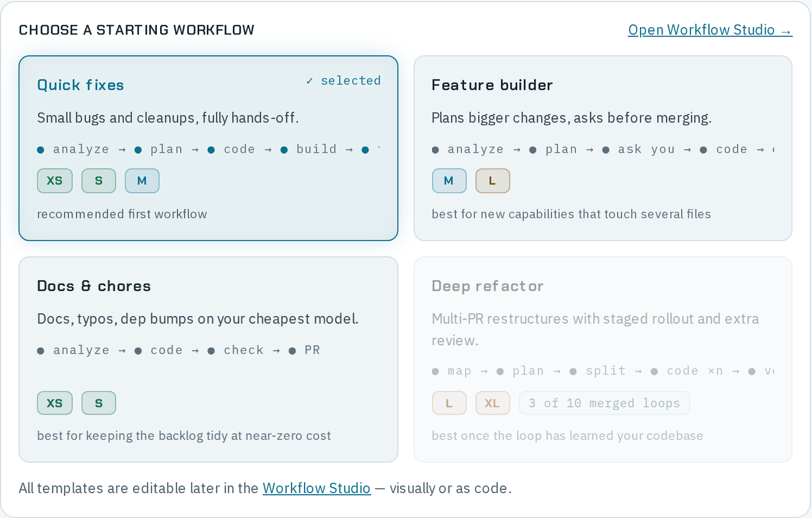
Task: Click the build step in Quick fixes pipeline
Action: (308, 149)
